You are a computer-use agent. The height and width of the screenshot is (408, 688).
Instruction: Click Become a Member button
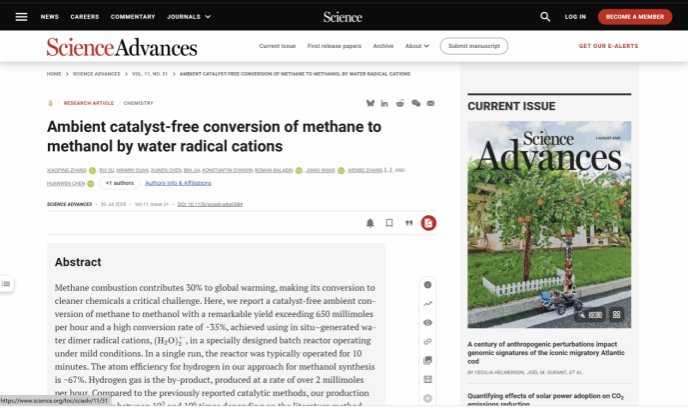point(635,17)
